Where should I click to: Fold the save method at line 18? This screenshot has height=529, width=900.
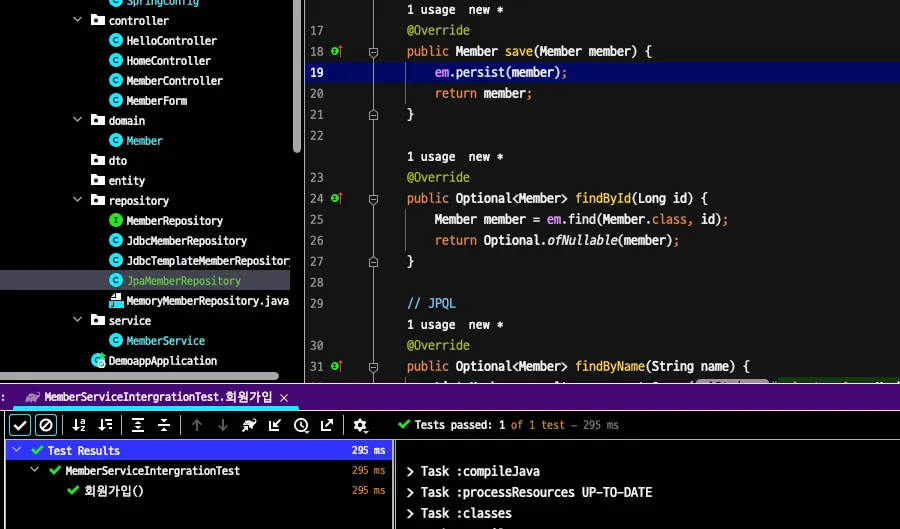pos(373,51)
